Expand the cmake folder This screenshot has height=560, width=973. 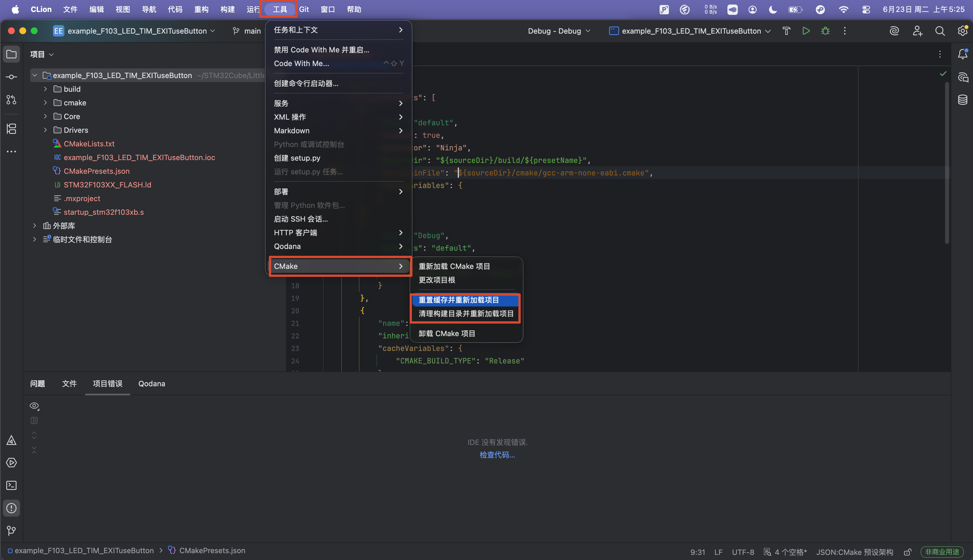tap(45, 103)
